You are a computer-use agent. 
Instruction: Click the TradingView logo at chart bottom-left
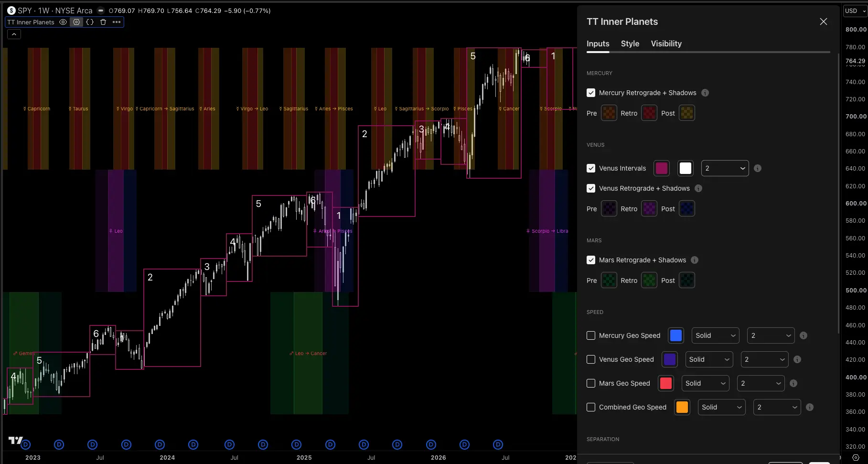point(15,440)
